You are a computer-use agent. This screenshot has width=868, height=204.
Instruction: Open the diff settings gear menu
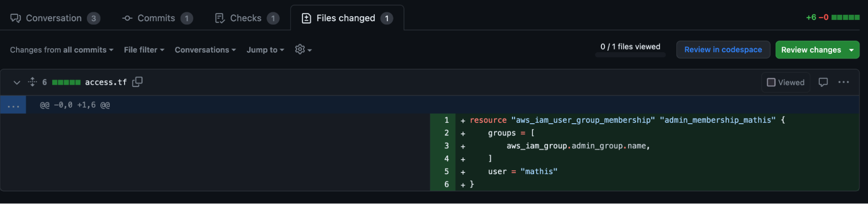tap(303, 49)
